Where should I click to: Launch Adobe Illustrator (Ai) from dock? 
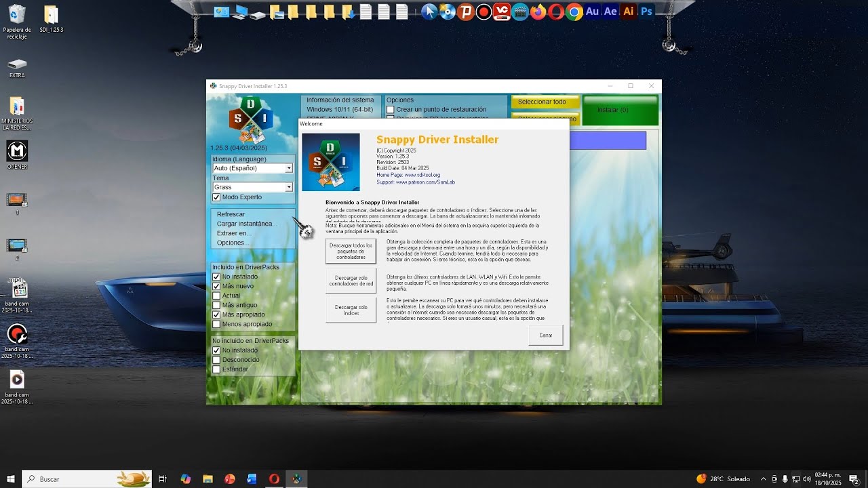click(x=629, y=12)
